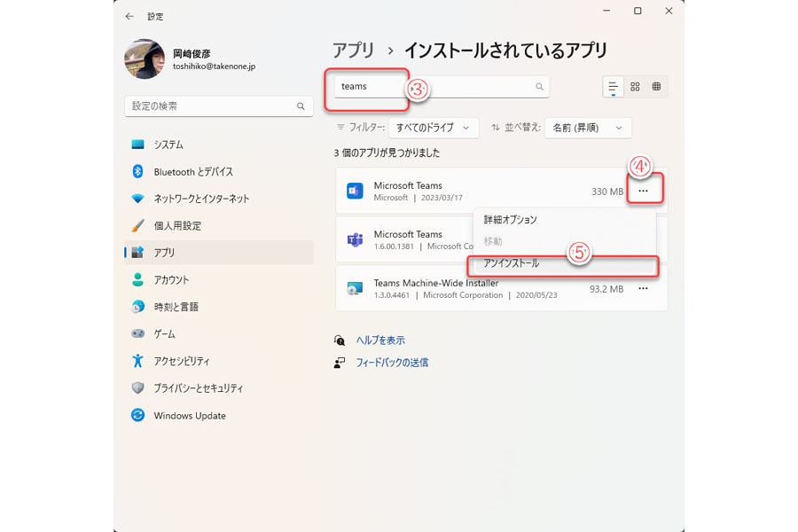Maximize the 設定 window
The width and height of the screenshot is (798, 532).
tap(638, 11)
